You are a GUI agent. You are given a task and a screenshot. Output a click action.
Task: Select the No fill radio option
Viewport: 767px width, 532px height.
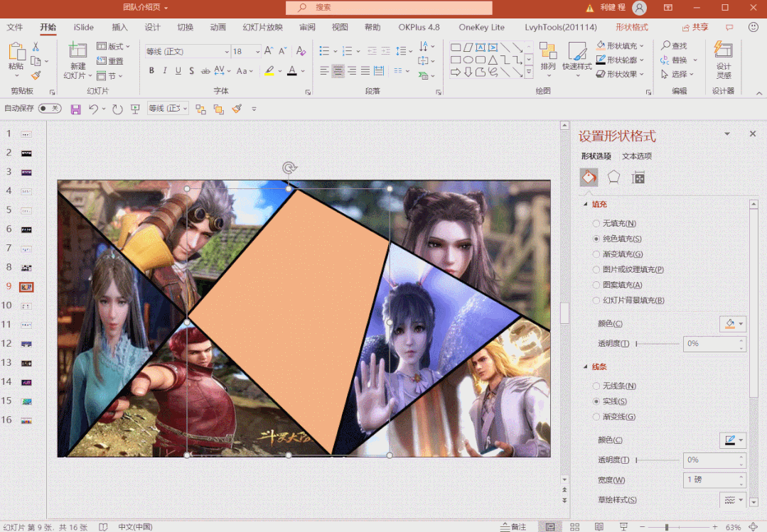[596, 224]
